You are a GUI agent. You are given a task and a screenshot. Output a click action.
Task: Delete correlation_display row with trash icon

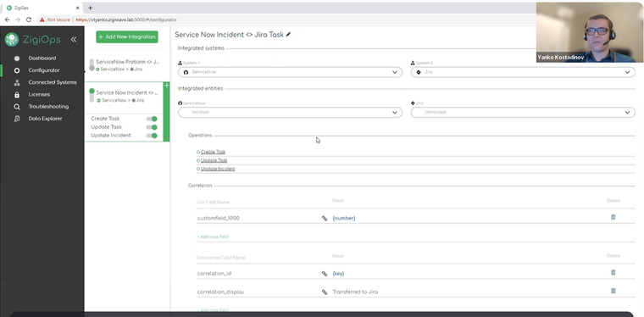613,291
